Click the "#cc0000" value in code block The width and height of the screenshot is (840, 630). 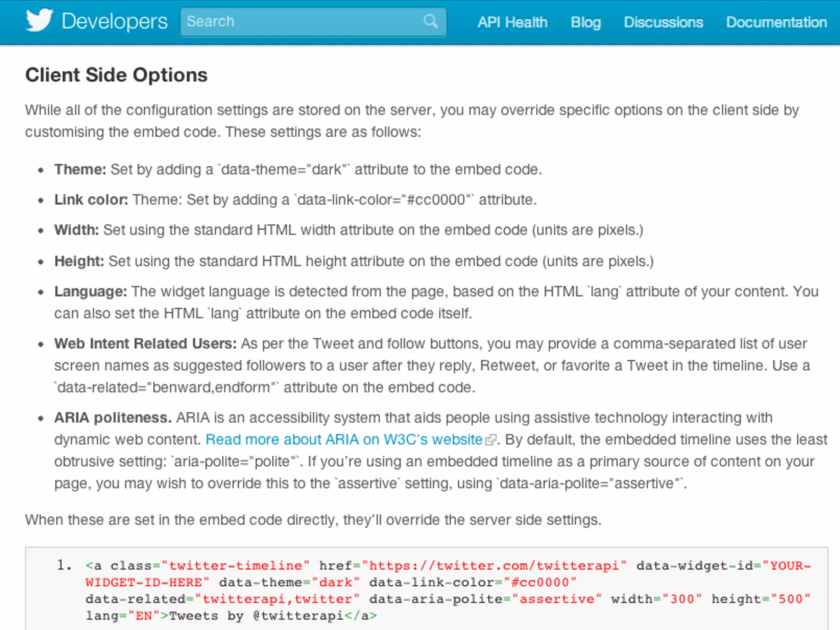click(540, 582)
